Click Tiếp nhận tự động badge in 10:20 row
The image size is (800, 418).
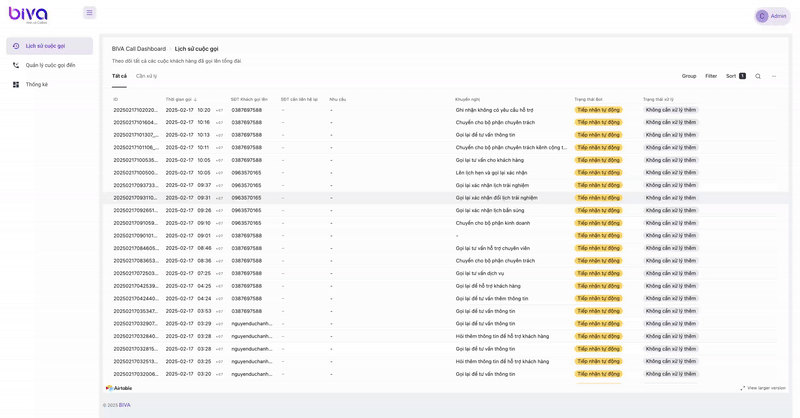click(x=598, y=110)
